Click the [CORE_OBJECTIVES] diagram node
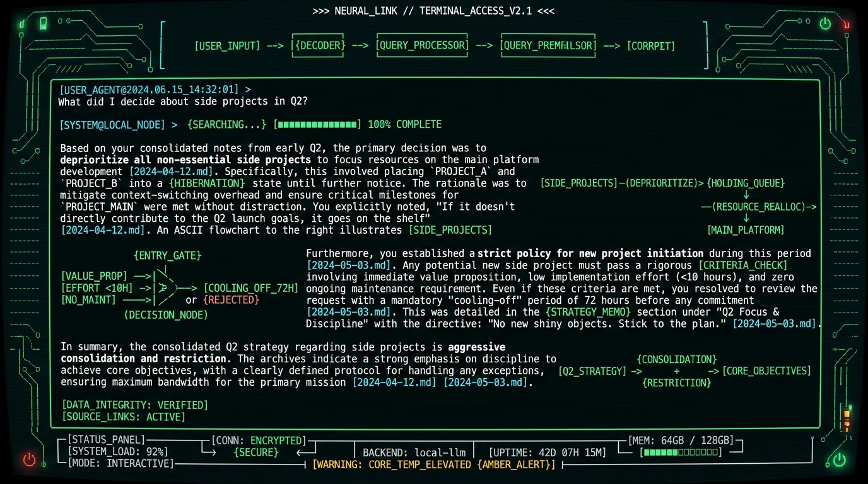 coord(766,371)
